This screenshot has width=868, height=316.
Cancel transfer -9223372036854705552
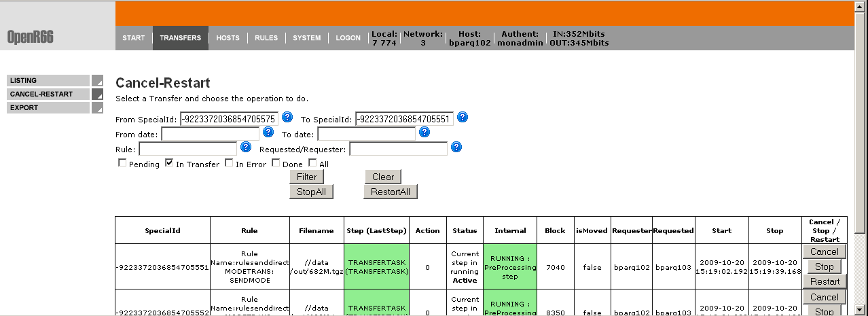point(825,297)
